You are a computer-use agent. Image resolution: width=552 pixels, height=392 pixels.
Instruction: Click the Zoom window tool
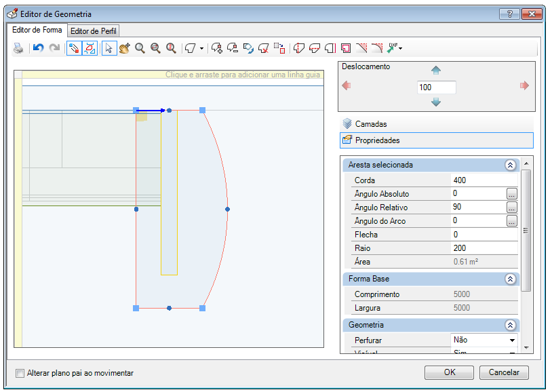155,48
